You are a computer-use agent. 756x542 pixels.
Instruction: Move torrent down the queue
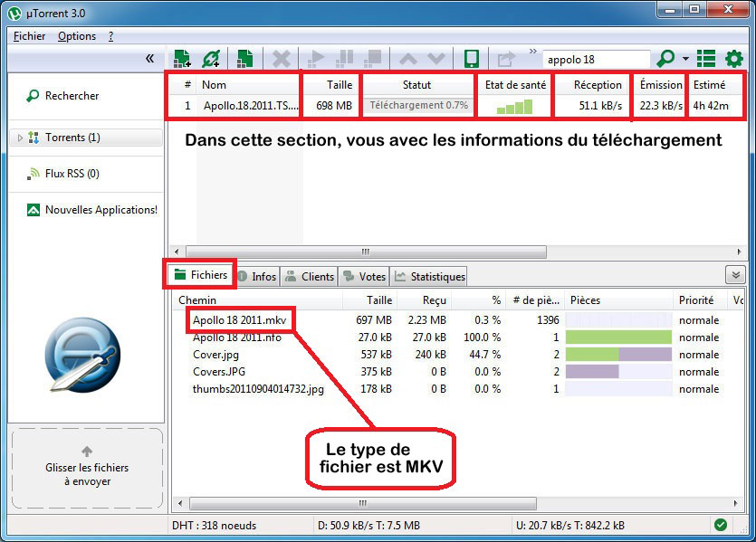[436, 59]
